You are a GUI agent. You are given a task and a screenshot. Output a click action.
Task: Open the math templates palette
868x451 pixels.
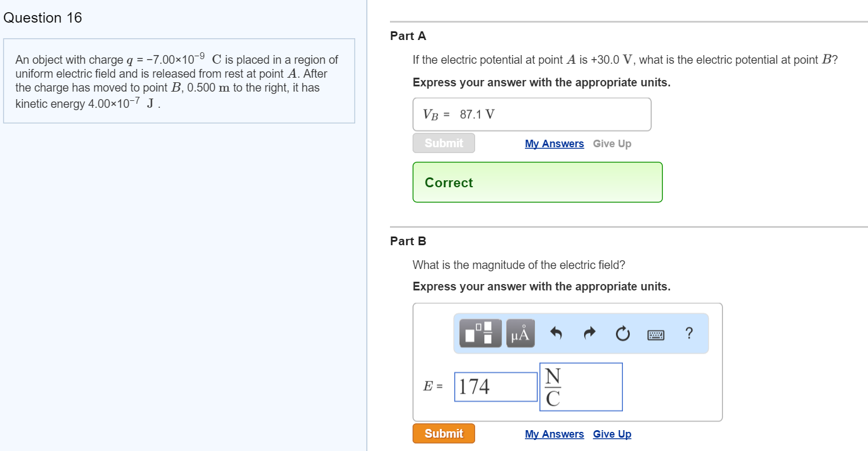pyautogui.click(x=479, y=333)
